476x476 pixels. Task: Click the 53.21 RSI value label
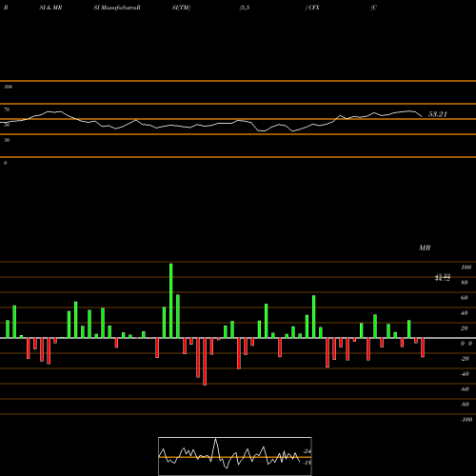438,114
